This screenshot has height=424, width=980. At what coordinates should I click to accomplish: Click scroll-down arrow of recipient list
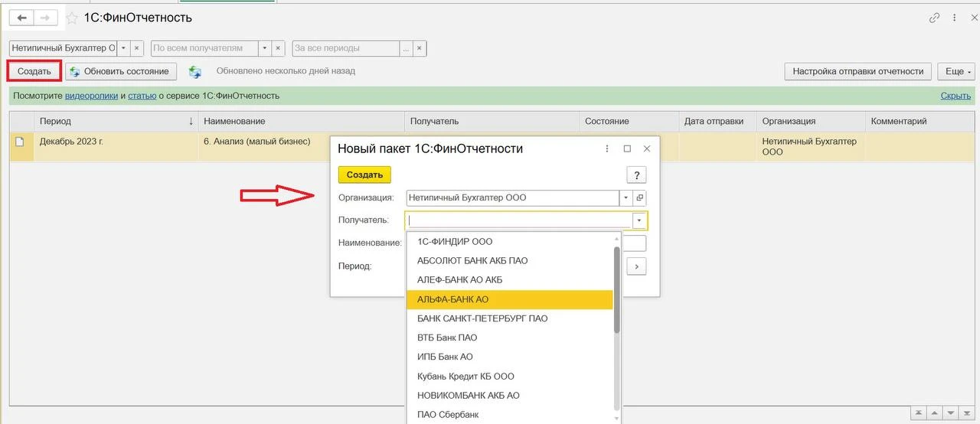click(617, 419)
